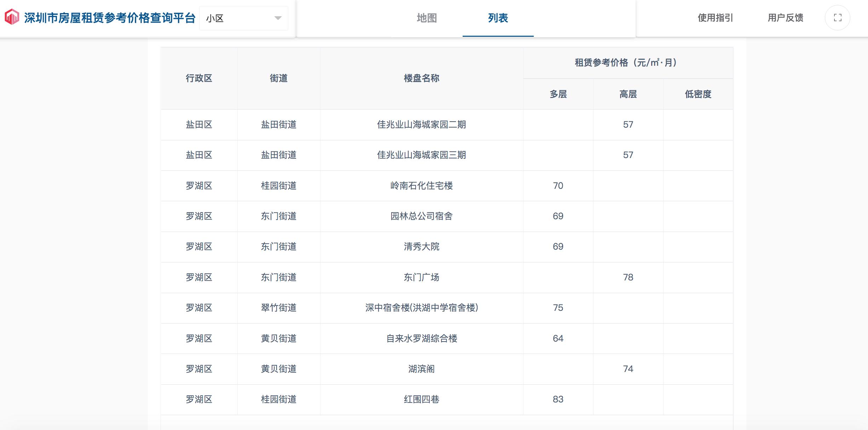The width and height of the screenshot is (868, 430).
Task: Click price 83 for 红围四巷
Action: [558, 399]
